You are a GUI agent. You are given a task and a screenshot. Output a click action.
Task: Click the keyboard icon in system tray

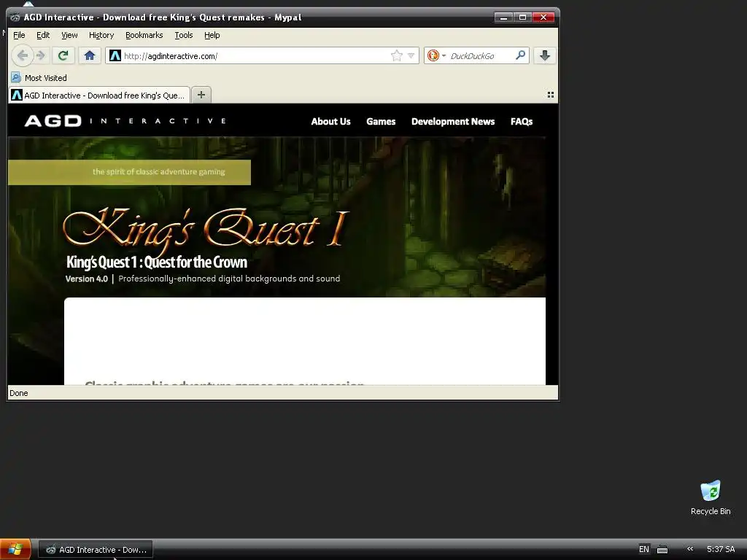pyautogui.click(x=662, y=550)
